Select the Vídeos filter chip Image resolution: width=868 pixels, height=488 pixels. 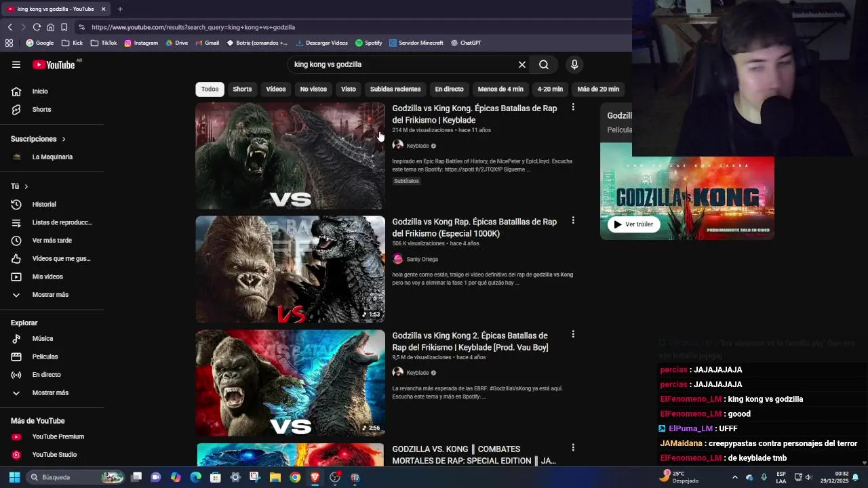pyautogui.click(x=276, y=89)
